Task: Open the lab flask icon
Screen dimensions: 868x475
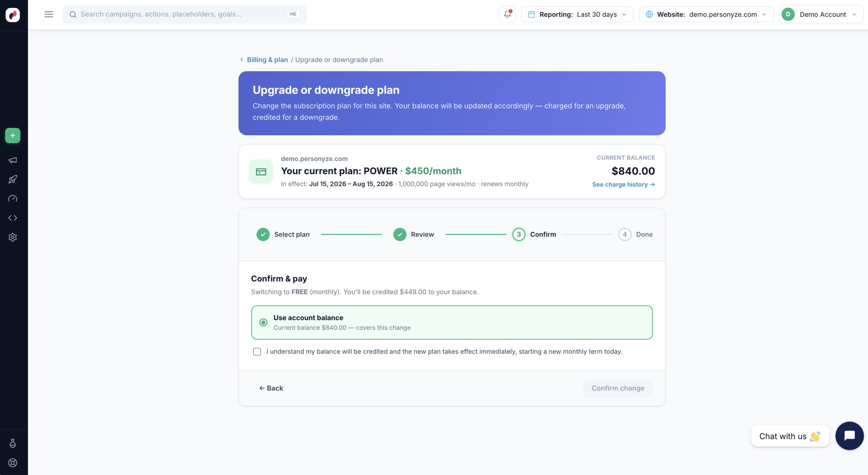Action: (13, 443)
